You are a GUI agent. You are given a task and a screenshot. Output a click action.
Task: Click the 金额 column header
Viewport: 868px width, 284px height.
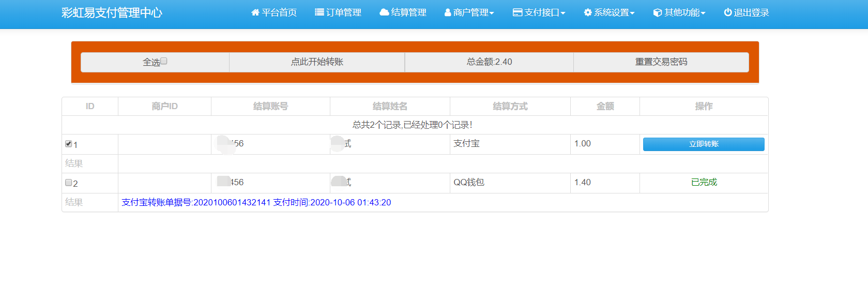(x=605, y=106)
